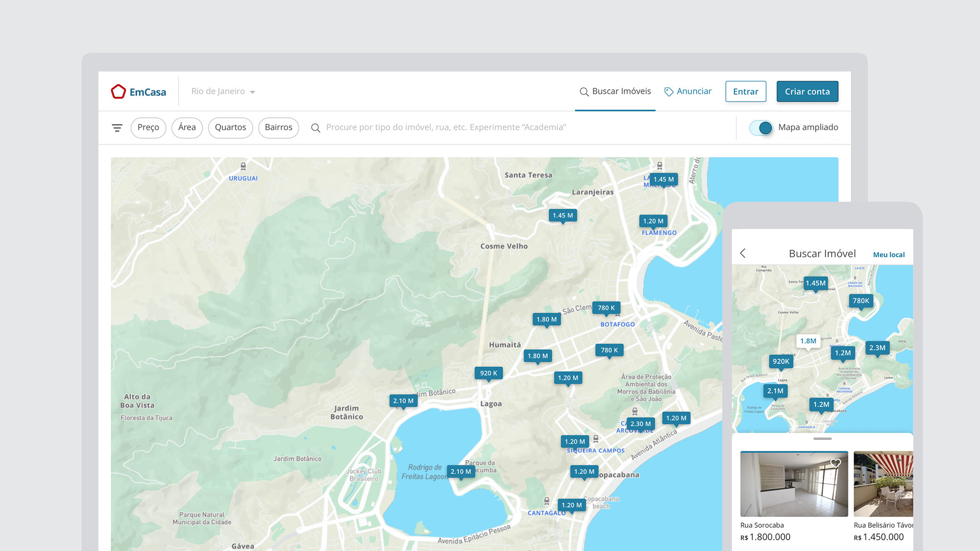Viewport: 980px width, 551px height.
Task: Click the search magnifier in the filter bar
Action: pos(315,128)
